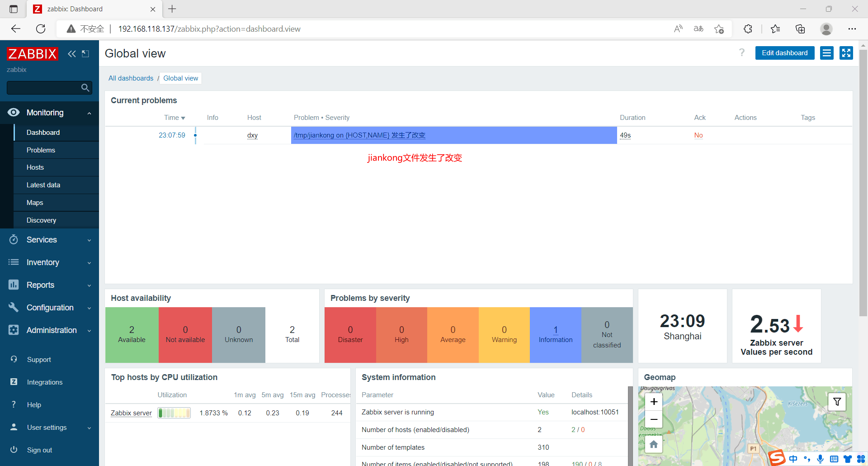Click the red Not available tile
The height and width of the screenshot is (466, 868).
(185, 335)
